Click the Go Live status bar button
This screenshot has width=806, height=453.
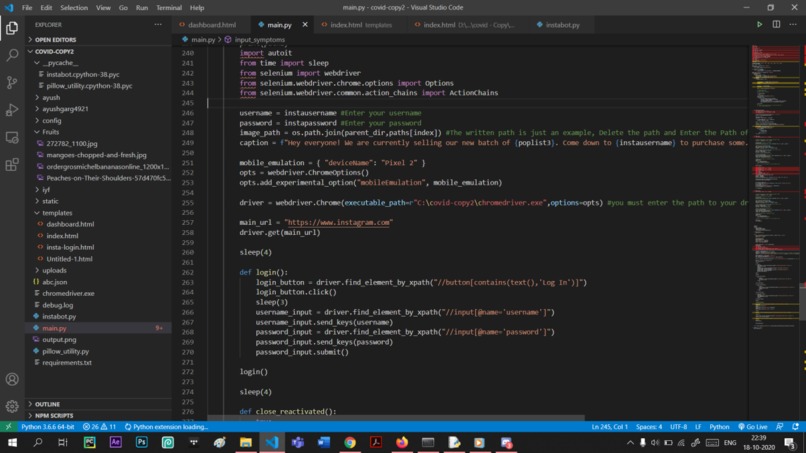click(x=753, y=427)
